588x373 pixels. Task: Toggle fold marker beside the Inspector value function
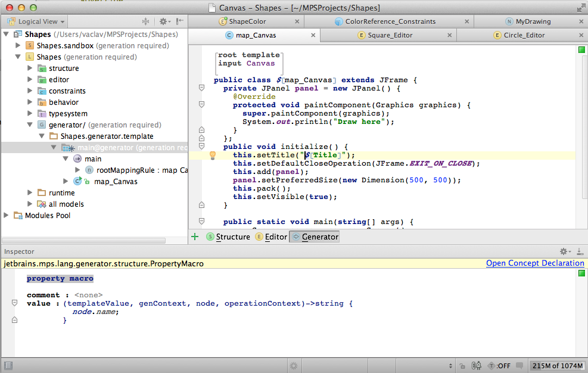(x=15, y=303)
